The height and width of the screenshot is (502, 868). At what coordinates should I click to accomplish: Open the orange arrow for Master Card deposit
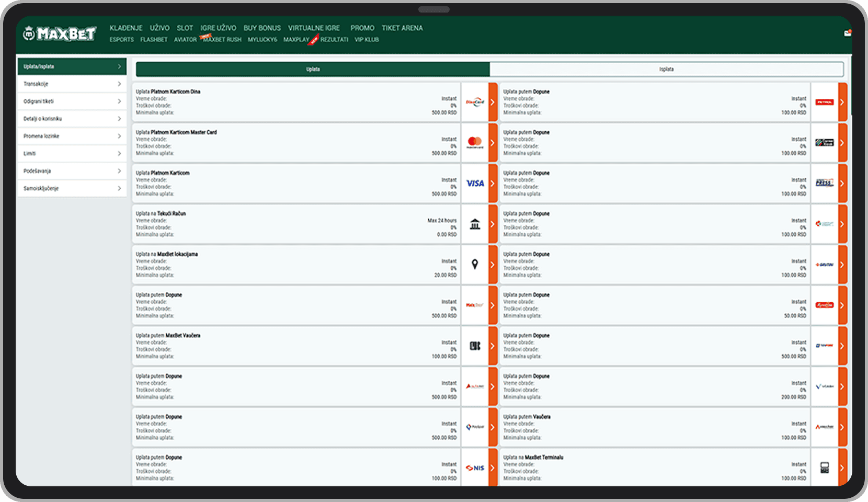493,142
